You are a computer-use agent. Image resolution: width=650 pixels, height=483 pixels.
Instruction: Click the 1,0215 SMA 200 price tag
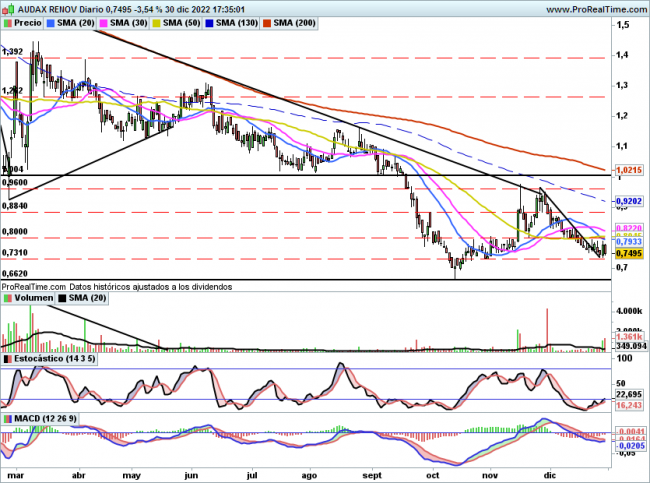[x=625, y=171]
